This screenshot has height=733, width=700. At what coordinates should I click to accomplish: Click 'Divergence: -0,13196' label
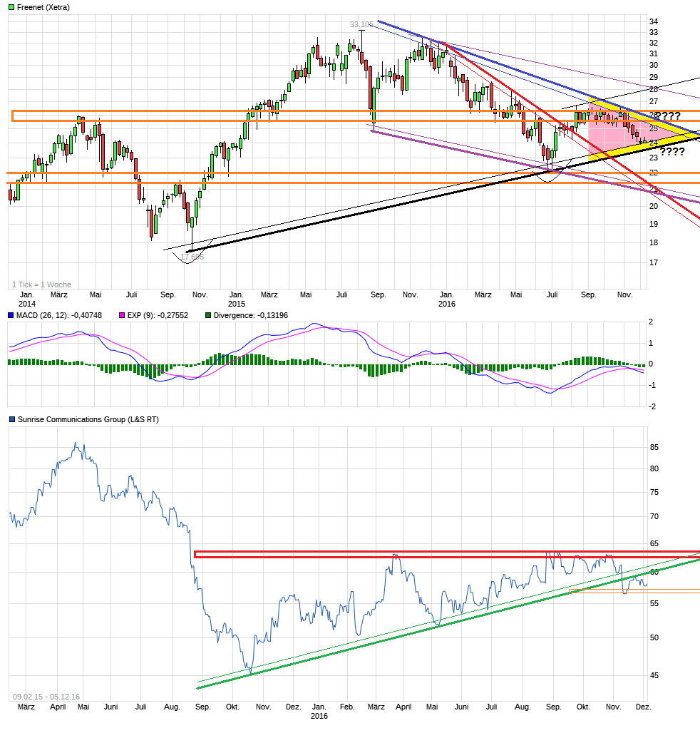tap(250, 316)
